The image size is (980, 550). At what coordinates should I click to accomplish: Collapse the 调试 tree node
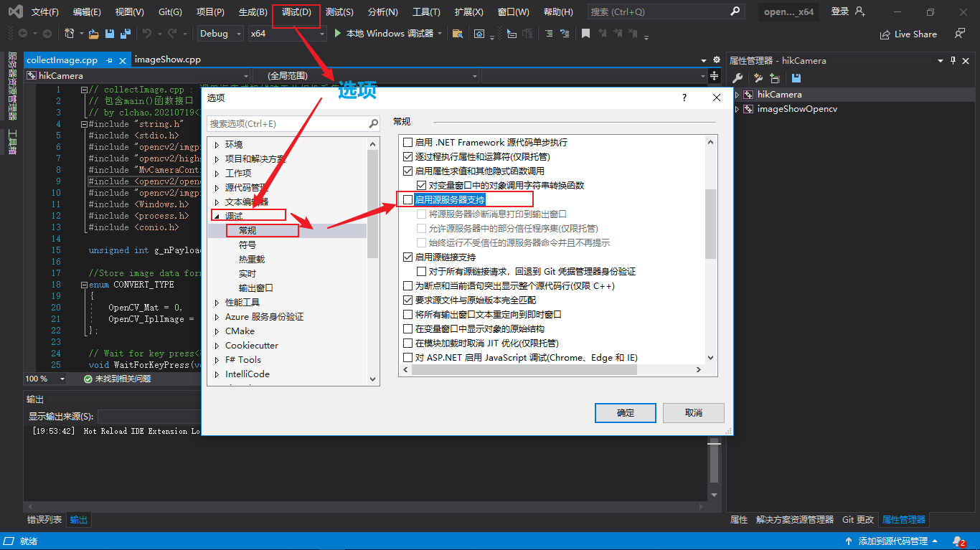click(x=217, y=217)
